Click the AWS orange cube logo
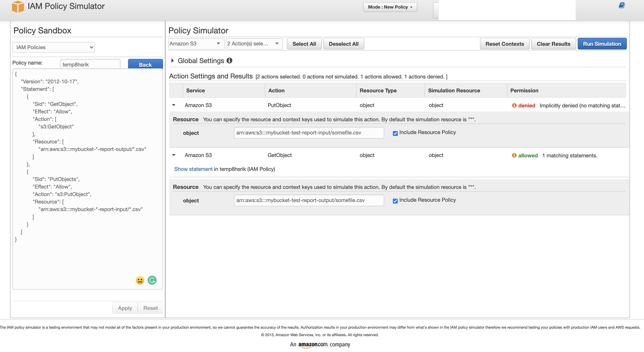The width and height of the screenshot is (644, 352). (x=18, y=7)
